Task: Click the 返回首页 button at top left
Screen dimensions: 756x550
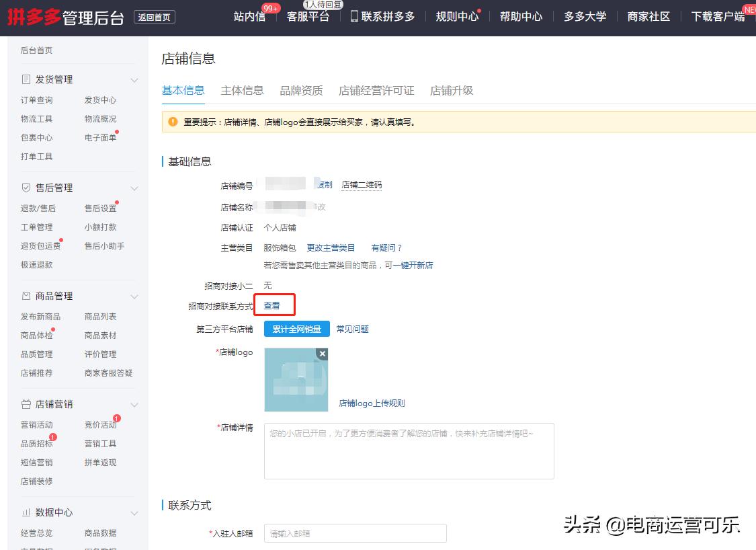Action: coord(155,17)
